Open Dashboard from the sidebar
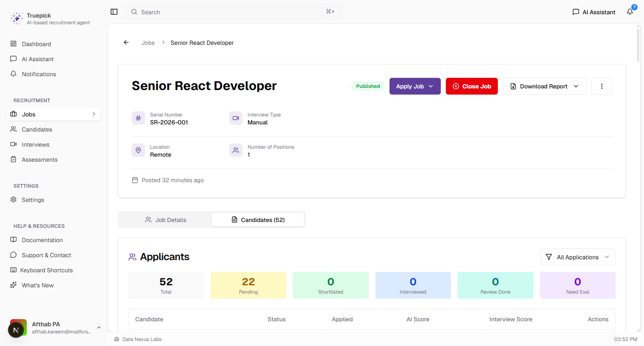Viewport: 644px width, 346px height. coord(36,44)
